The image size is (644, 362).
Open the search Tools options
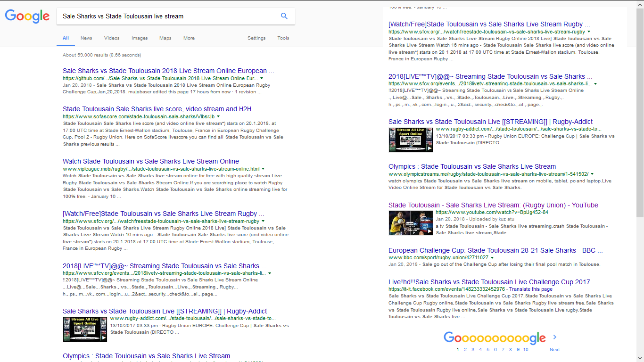(283, 38)
